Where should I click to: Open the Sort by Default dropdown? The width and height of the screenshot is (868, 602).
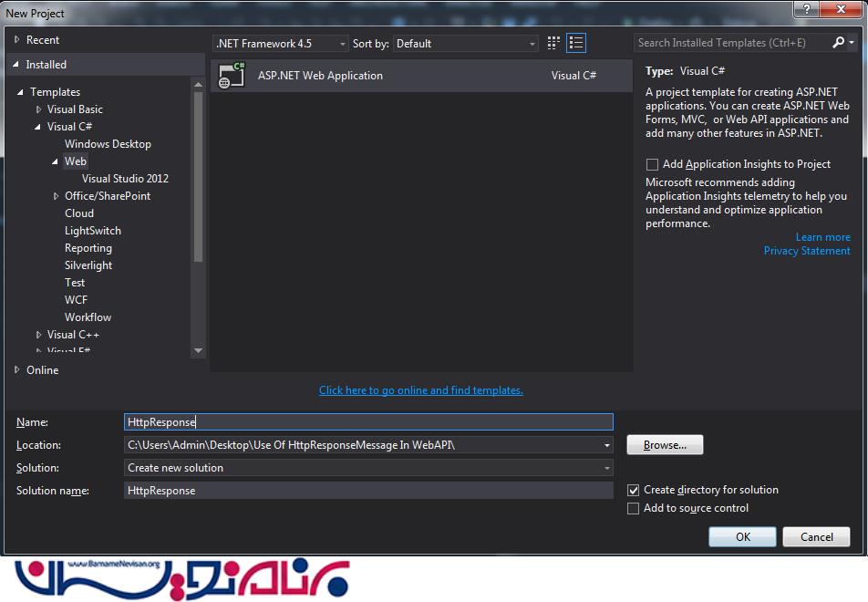coord(466,43)
